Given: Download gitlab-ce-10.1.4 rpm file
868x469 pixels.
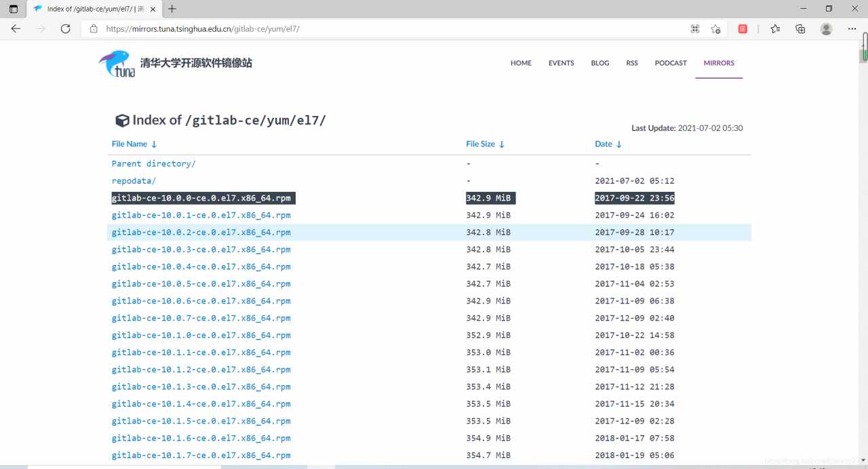Looking at the screenshot, I should click(201, 404).
